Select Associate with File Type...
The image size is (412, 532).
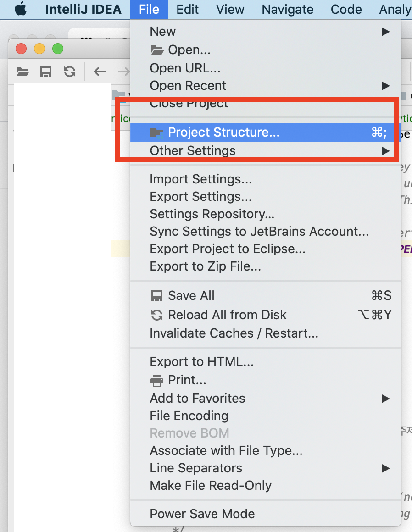click(265, 451)
